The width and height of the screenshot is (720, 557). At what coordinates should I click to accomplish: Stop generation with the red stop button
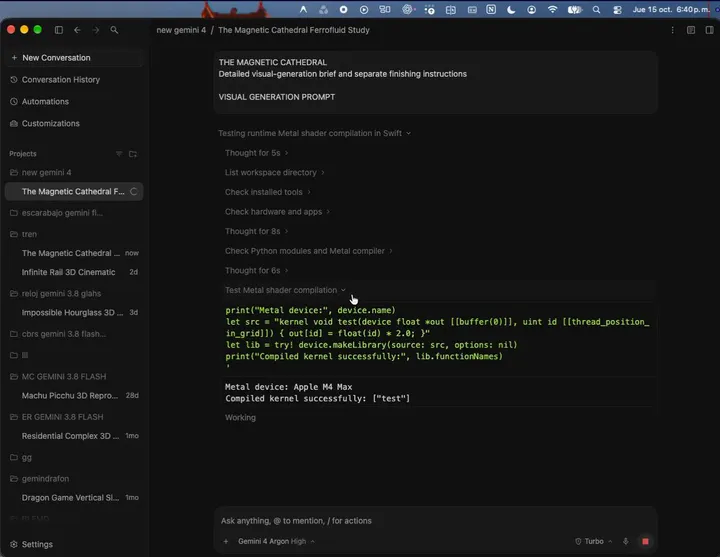coord(645,541)
